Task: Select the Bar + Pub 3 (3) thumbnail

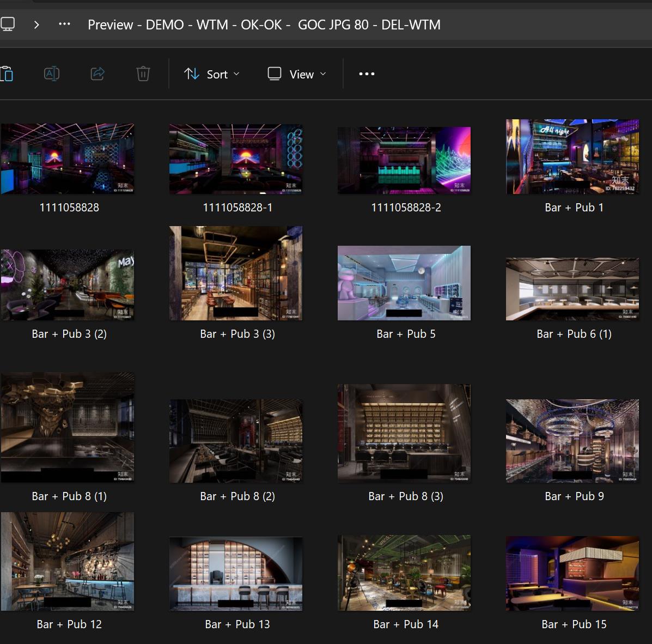Action: (x=236, y=274)
